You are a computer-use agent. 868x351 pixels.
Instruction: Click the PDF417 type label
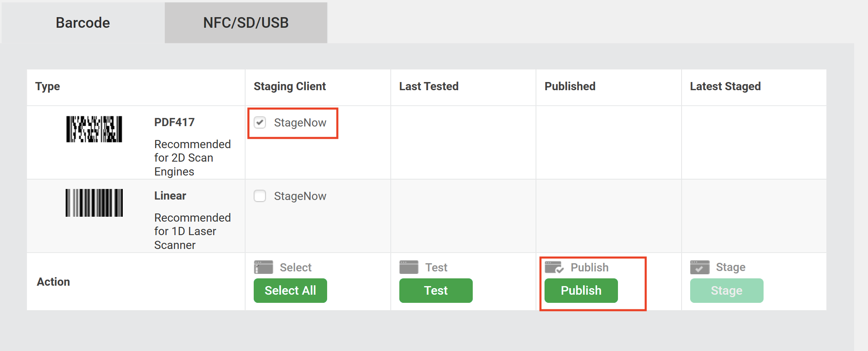pos(174,122)
